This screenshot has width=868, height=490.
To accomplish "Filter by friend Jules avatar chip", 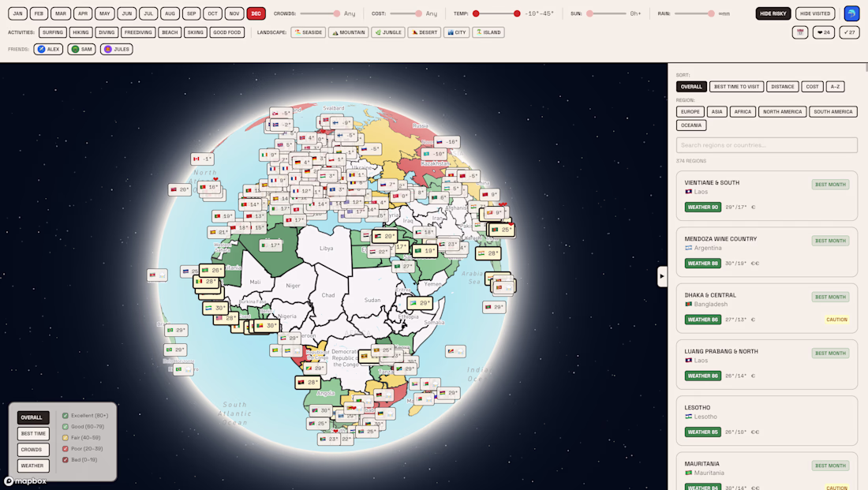I will click(117, 49).
